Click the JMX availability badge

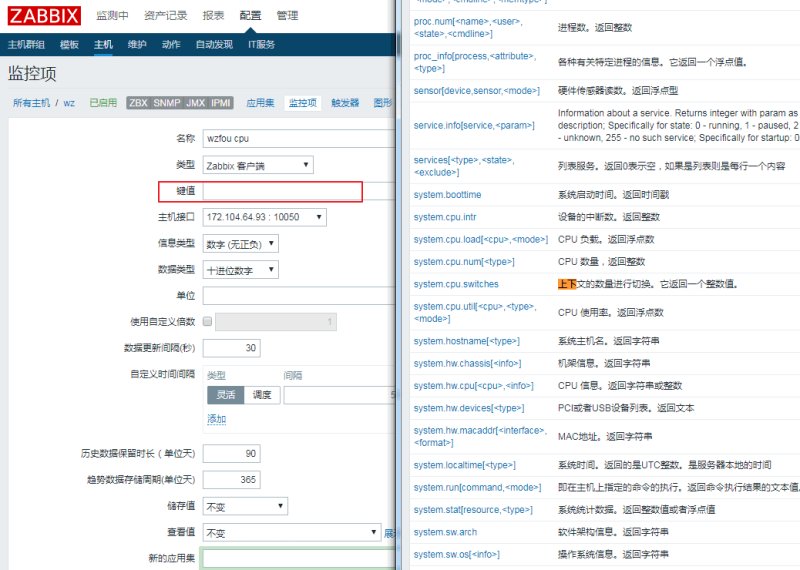pos(195,103)
